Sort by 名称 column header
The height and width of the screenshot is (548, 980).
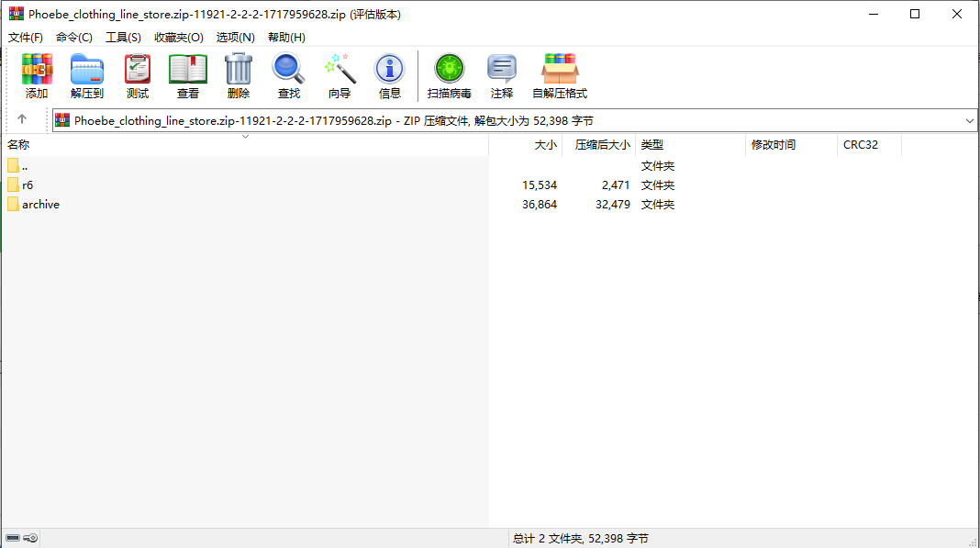(x=245, y=144)
